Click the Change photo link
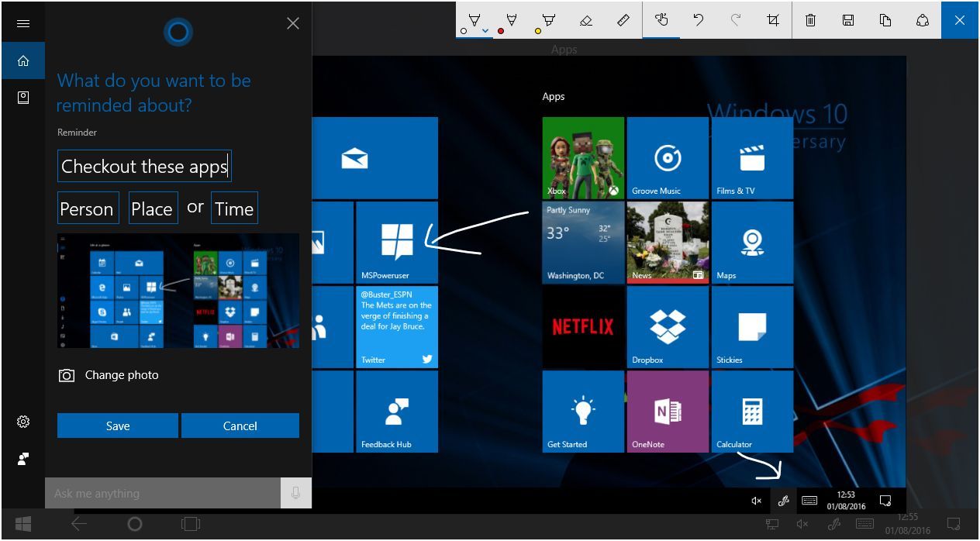This screenshot has width=980, height=541. [121, 375]
